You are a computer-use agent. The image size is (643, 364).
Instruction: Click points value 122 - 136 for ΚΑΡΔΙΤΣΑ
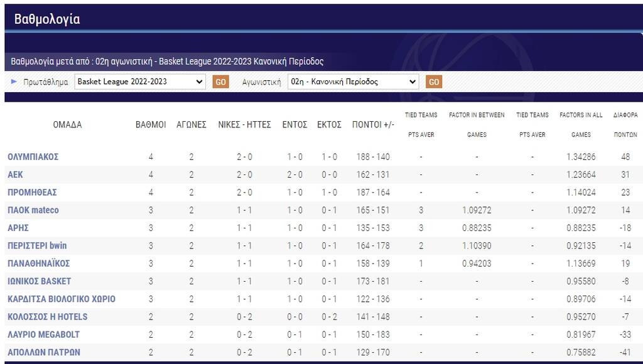tap(373, 299)
